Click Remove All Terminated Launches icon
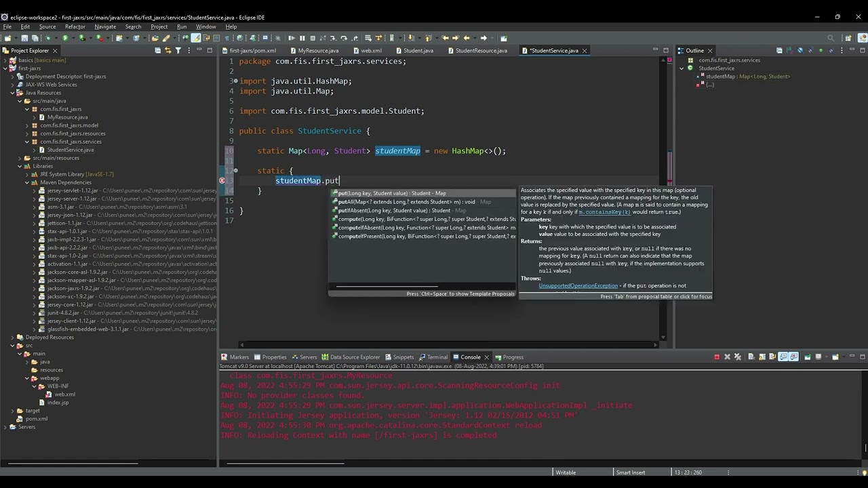Screen dimensions: 868x488 738,357
